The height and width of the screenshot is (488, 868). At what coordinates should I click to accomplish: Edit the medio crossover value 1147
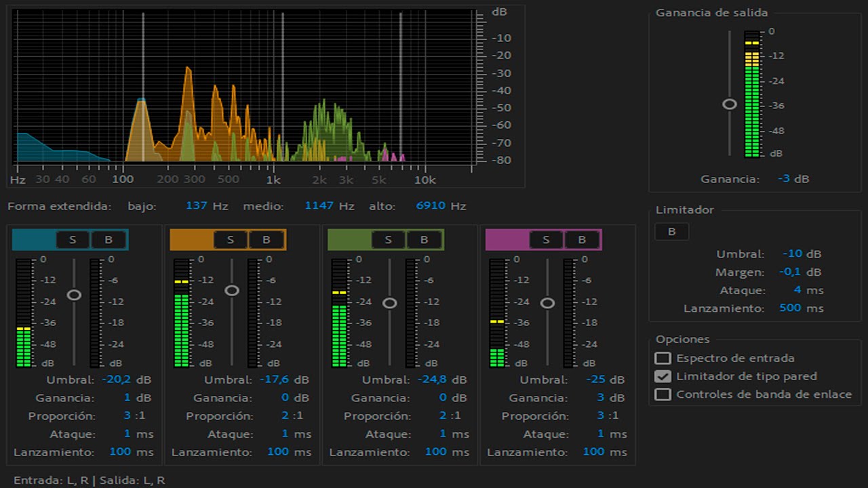(x=319, y=205)
